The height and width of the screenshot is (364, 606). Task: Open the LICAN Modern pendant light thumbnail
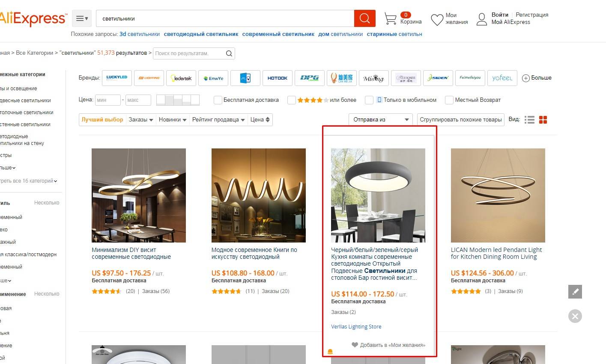498,195
